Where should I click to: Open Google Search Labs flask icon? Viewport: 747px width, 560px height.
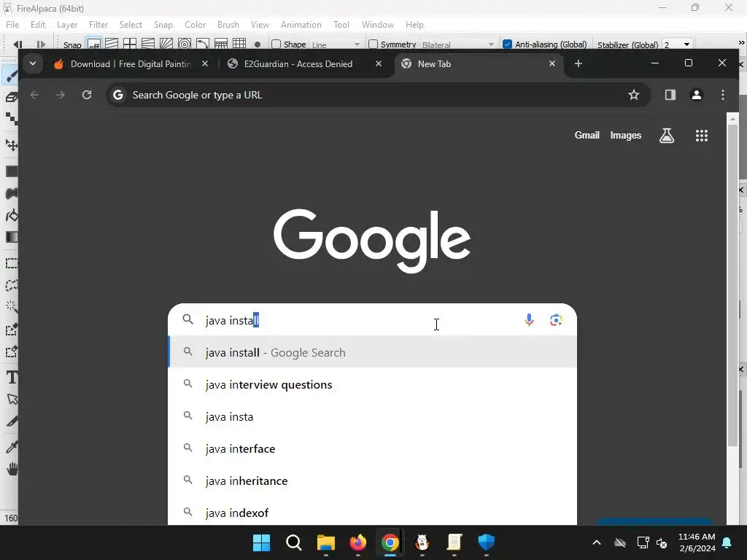pos(667,136)
